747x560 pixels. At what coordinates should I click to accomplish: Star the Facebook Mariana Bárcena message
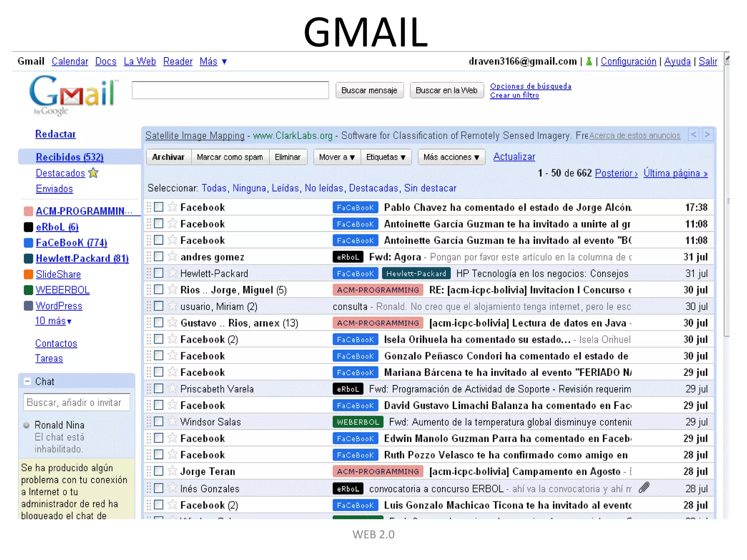tap(173, 372)
